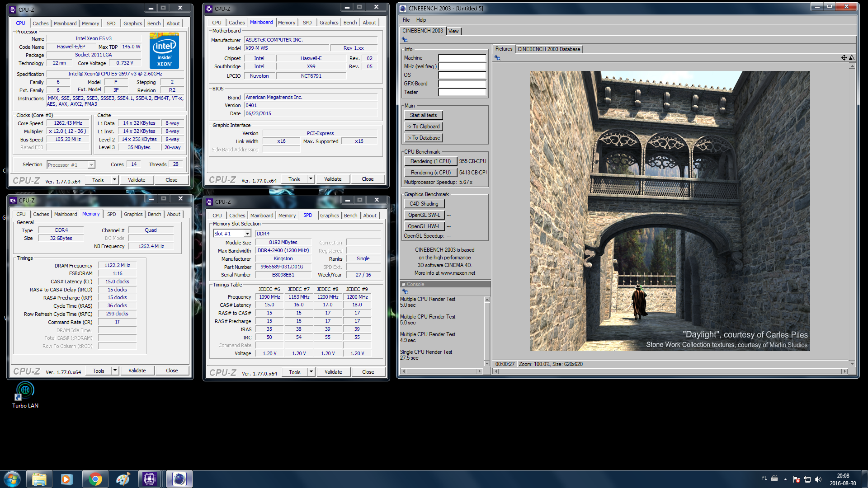
Task: Click the pushpin icon under the Pictures tab
Action: pyautogui.click(x=497, y=57)
